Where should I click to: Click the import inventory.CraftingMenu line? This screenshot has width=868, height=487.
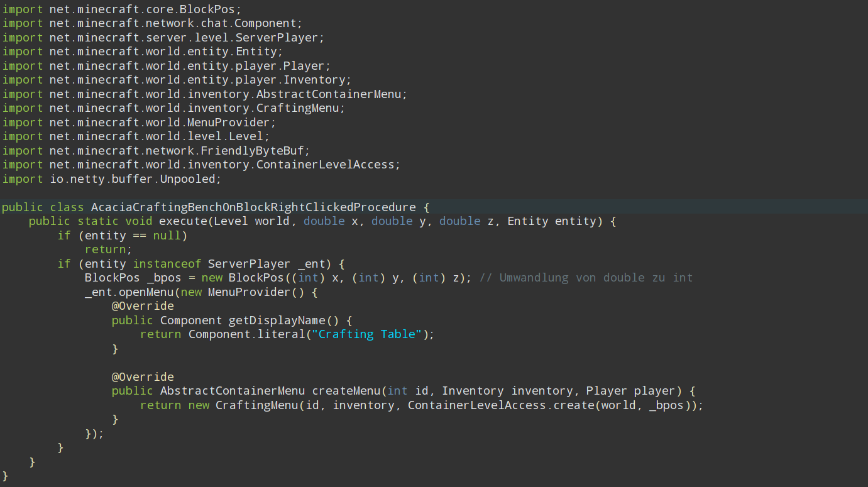(173, 108)
